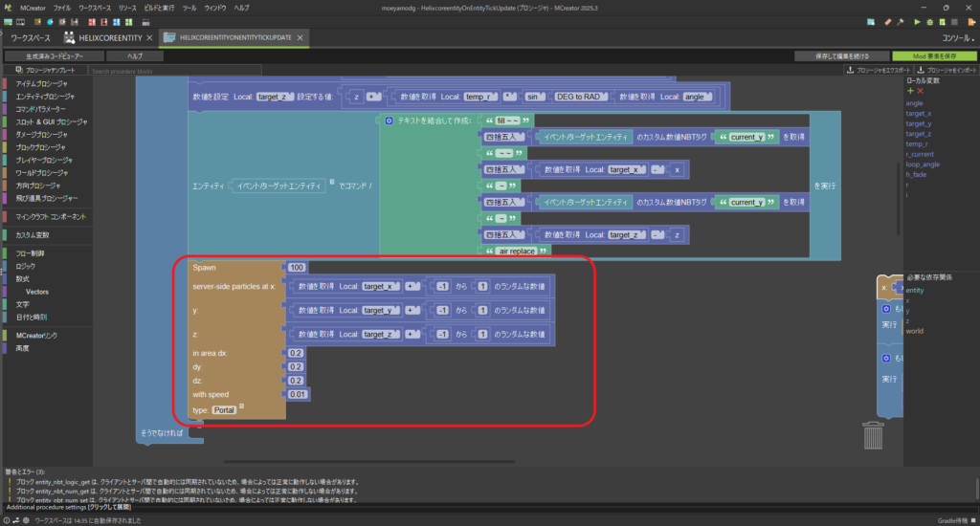Open the target_x variable dropdown in Spawn block
980x526 pixels.
[380, 285]
